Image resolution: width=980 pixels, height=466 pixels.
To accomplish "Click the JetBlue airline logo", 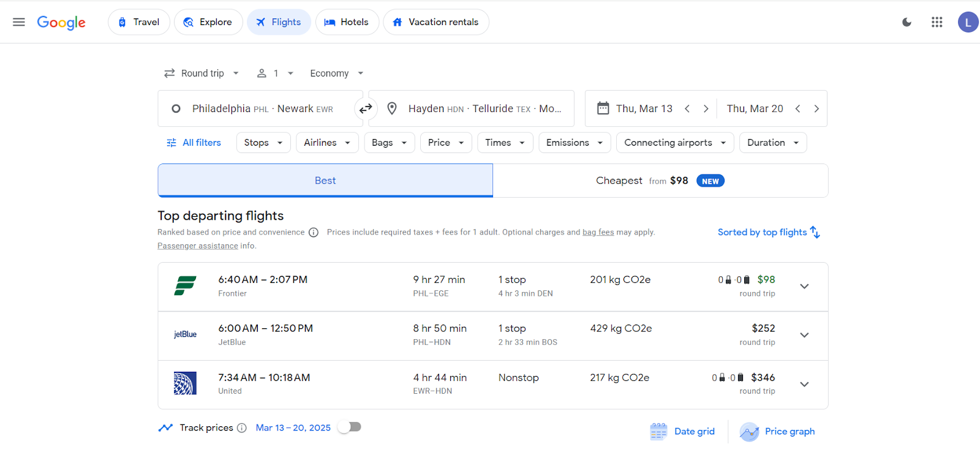I will tap(185, 334).
